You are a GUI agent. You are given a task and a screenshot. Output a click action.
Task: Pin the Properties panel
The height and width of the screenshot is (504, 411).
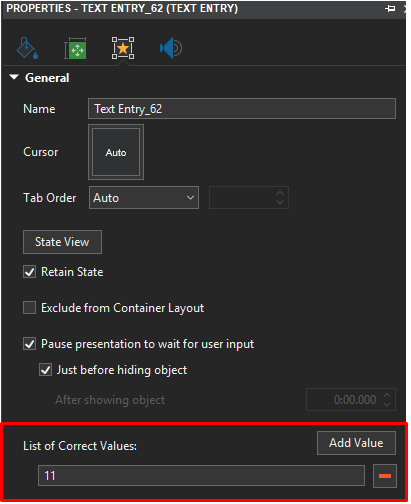[x=390, y=8]
